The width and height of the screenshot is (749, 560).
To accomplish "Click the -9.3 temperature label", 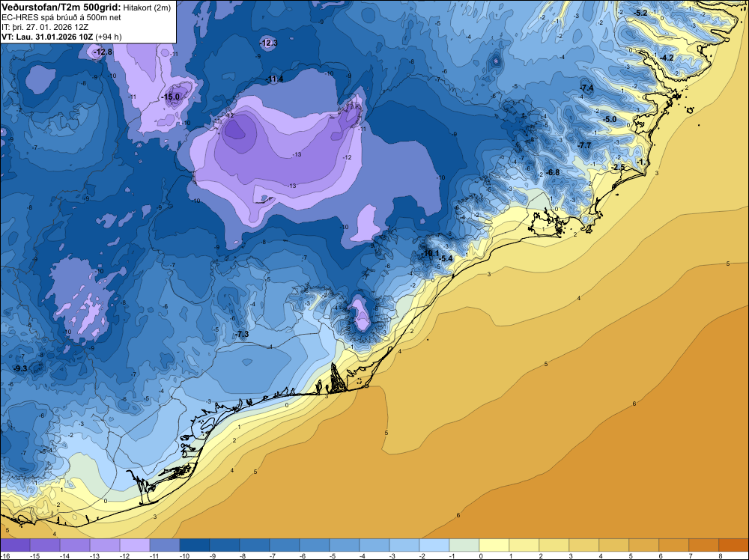I will (x=20, y=368).
